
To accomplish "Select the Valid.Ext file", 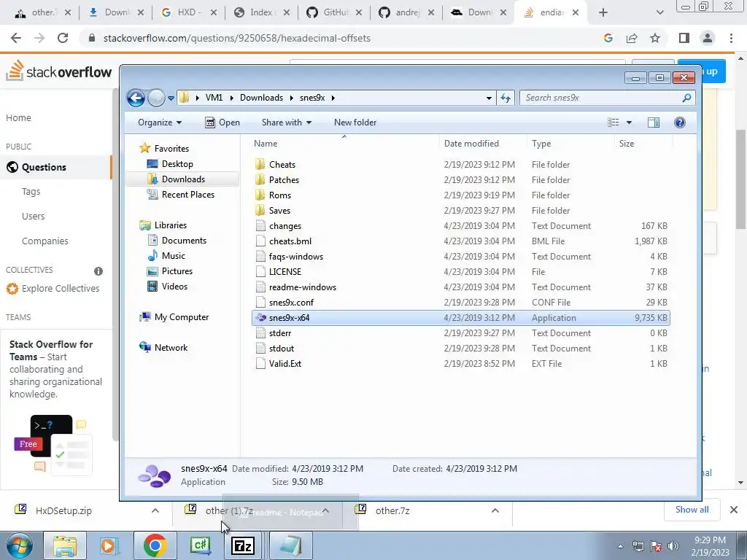I will pyautogui.click(x=461, y=363).
